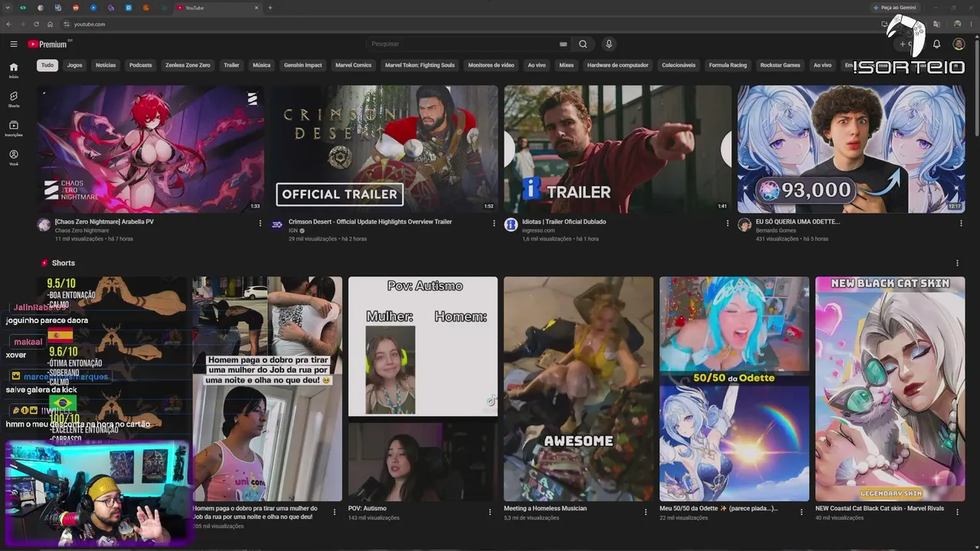The width and height of the screenshot is (980, 551).
Task: Open the browser tab search dropdown arrow
Action: [x=8, y=8]
